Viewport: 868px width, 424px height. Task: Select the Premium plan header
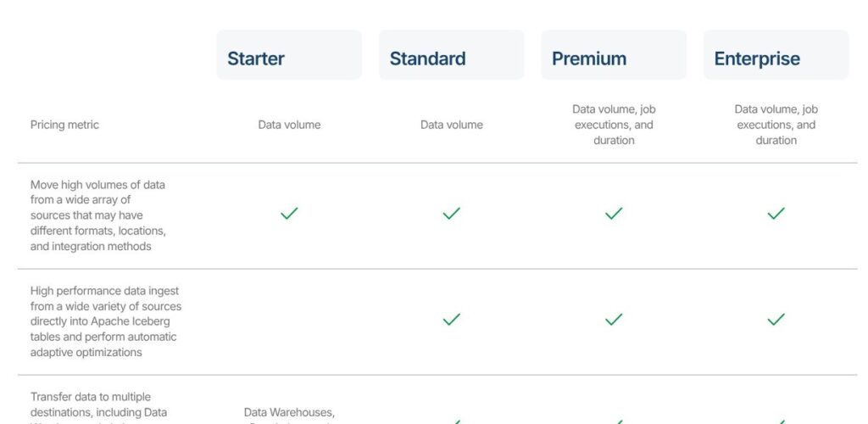coord(614,55)
